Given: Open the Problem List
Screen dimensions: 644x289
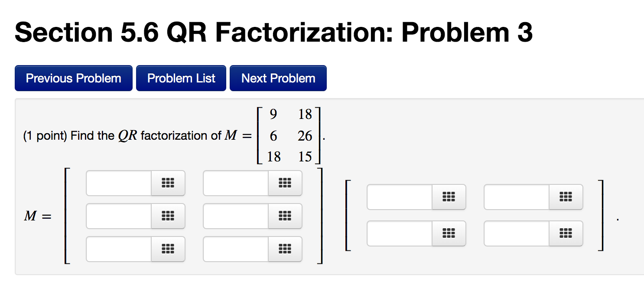Looking at the screenshot, I should coord(181,78).
